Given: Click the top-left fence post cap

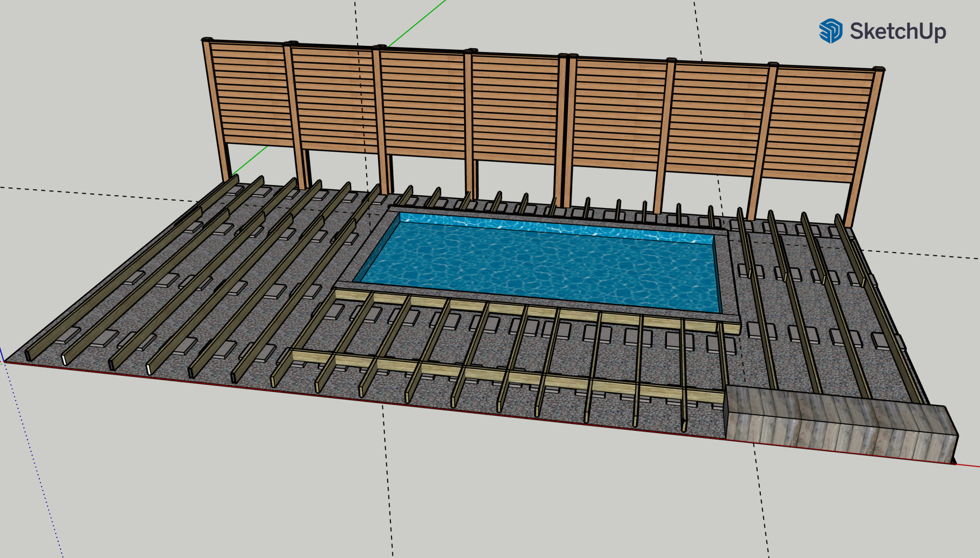Looking at the screenshot, I should (x=207, y=39).
